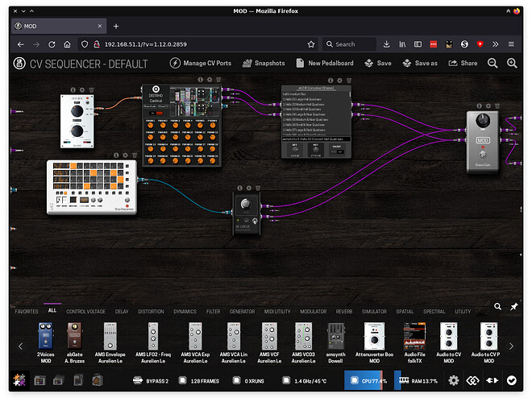Show info for the AV Linux pedal
Screen dimensions: 532x402
240,188
